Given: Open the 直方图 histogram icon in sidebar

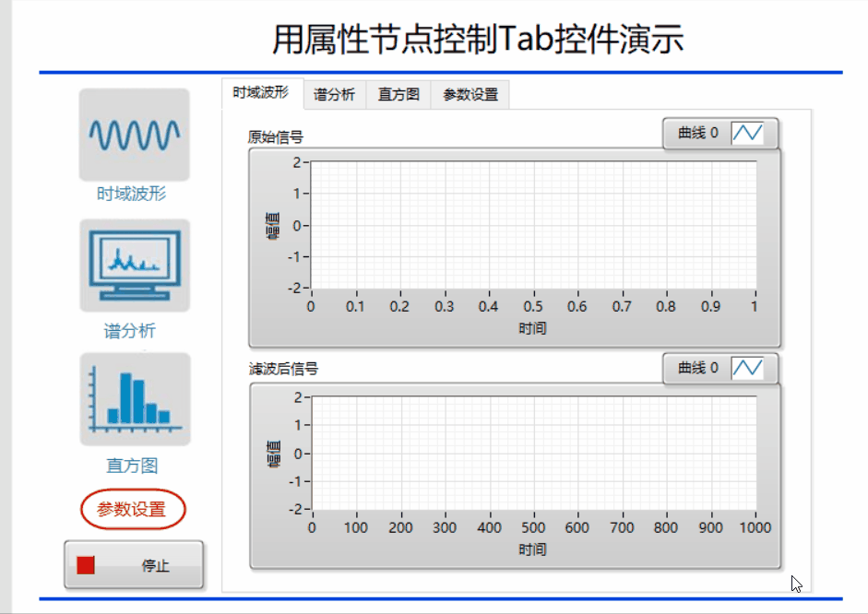Looking at the screenshot, I should 133,398.
